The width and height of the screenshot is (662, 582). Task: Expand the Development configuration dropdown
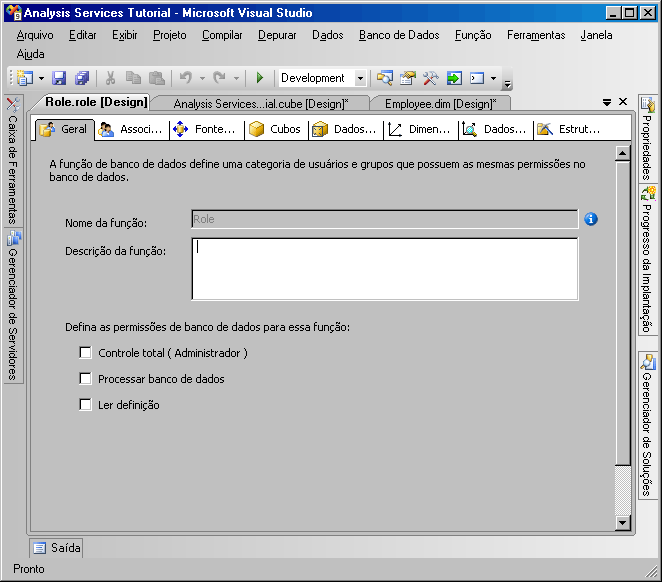(x=360, y=78)
